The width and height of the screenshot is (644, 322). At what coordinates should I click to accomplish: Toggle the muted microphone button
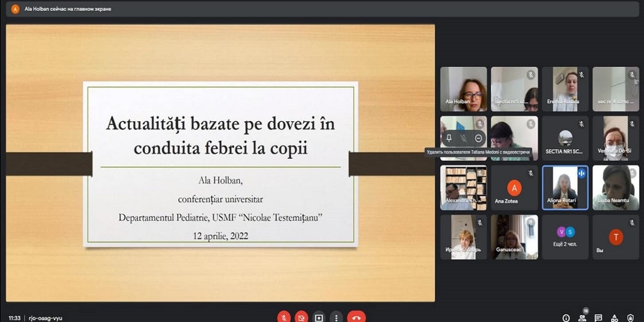pos(284,317)
